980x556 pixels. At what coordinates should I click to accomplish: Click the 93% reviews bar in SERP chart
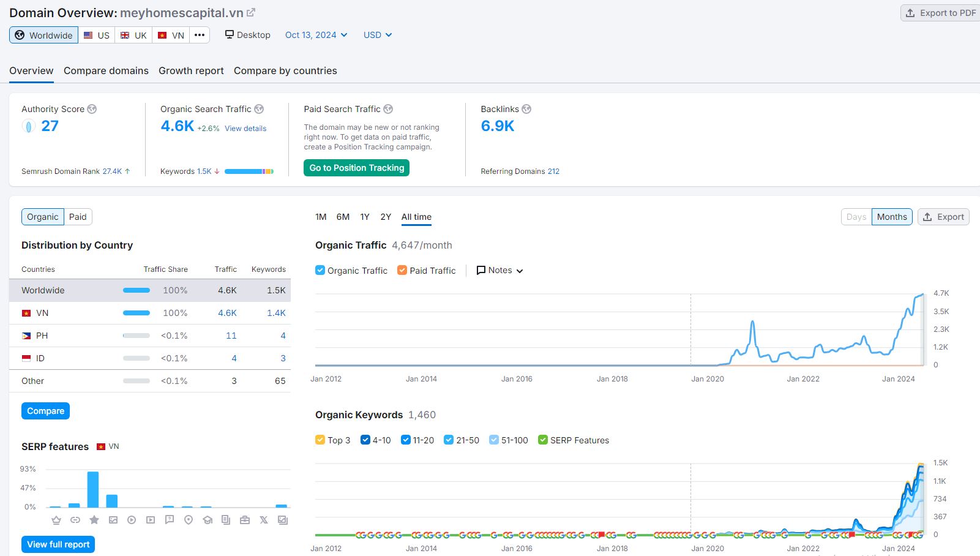(93, 489)
